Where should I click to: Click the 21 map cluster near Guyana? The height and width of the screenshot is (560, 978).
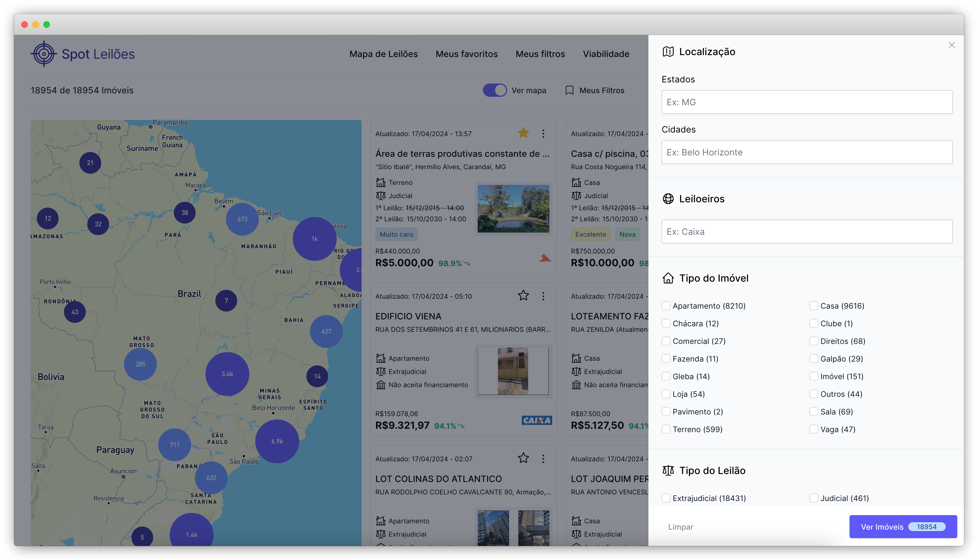pyautogui.click(x=90, y=163)
